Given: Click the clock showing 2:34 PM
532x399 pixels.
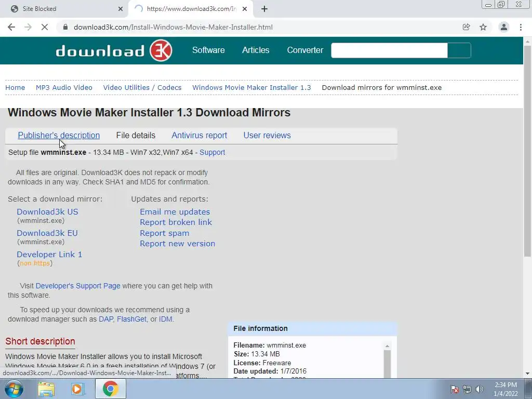Looking at the screenshot, I should coord(506,389).
